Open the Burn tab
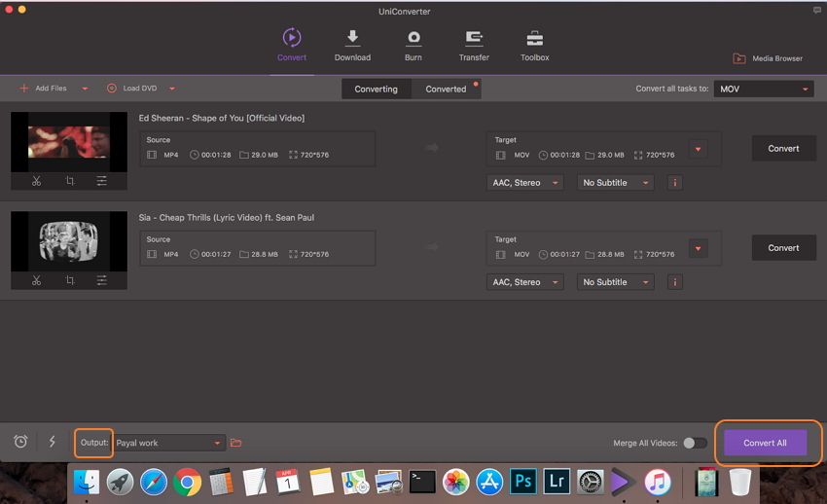This screenshot has width=827, height=504. (413, 46)
